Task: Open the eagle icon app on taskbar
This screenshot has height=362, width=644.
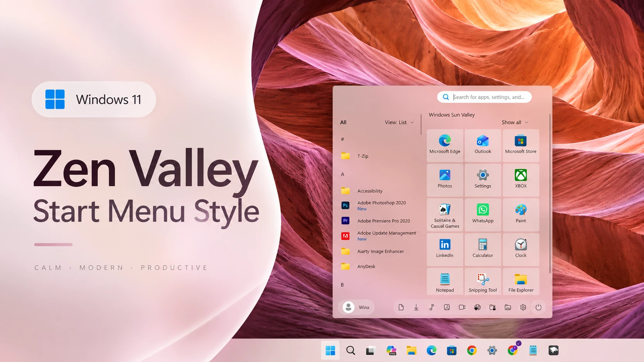Action: tap(553, 350)
